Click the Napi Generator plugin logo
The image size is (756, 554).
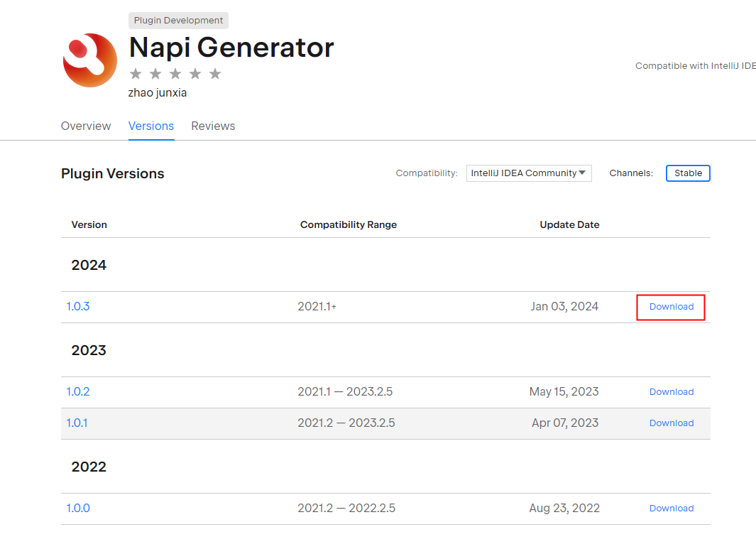click(x=89, y=60)
